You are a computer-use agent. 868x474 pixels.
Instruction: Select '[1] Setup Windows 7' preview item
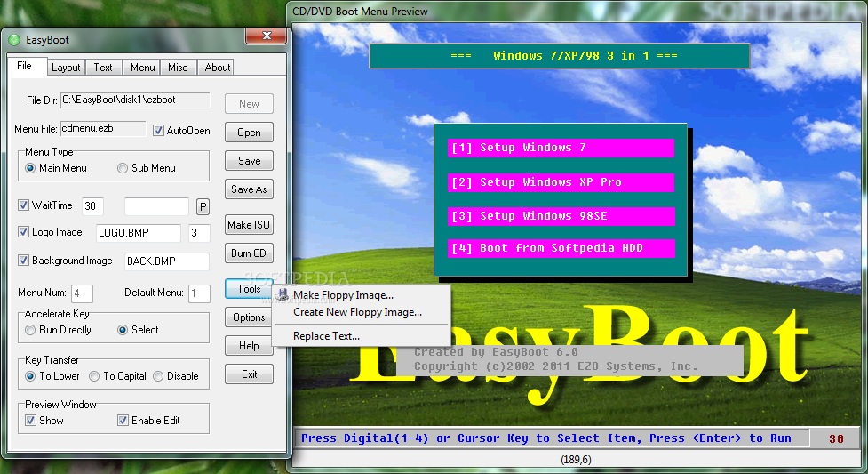click(x=561, y=148)
